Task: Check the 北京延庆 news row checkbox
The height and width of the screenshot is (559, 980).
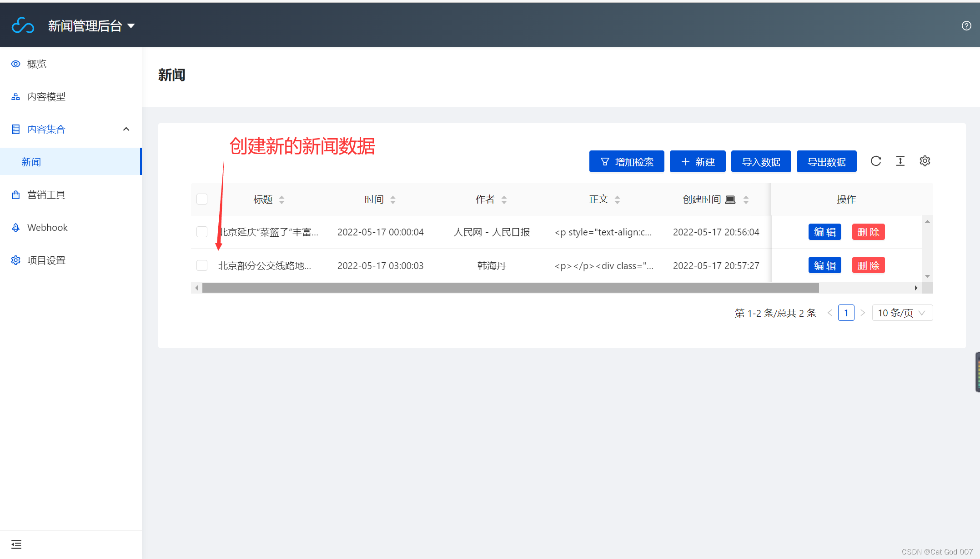Action: [202, 232]
